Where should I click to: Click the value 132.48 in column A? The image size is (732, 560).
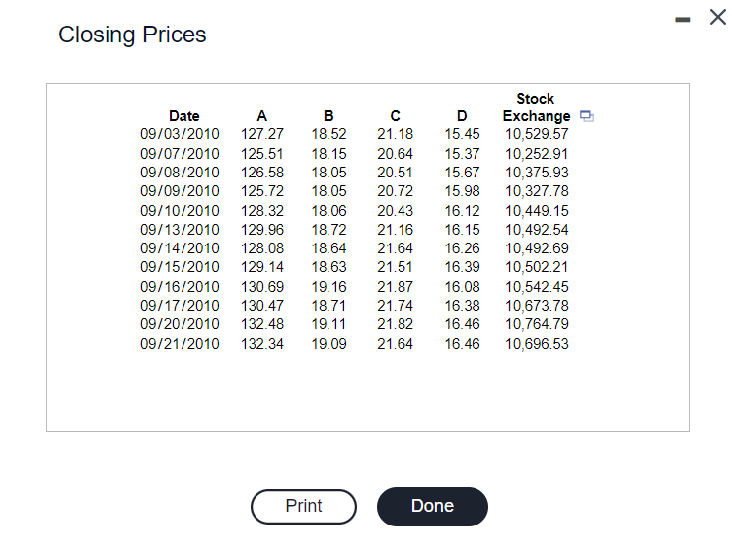(261, 324)
